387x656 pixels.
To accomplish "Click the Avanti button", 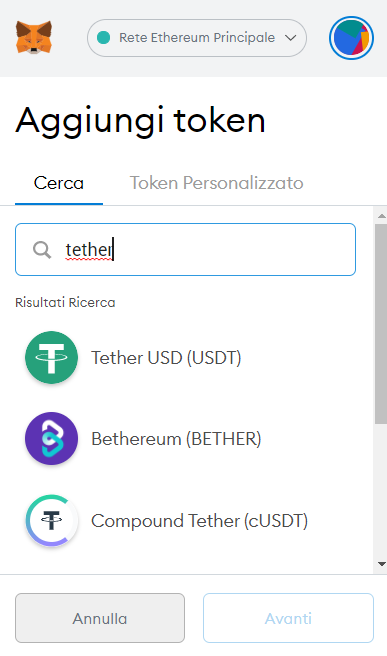I will (x=288, y=618).
